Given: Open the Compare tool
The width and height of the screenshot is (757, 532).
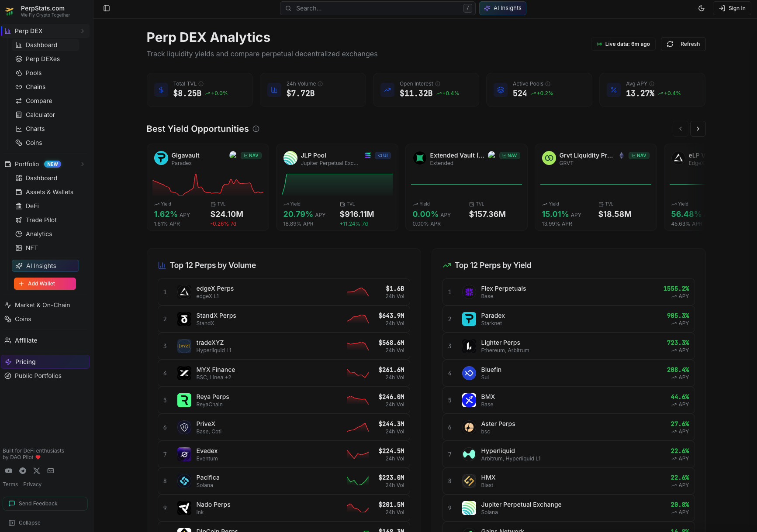Looking at the screenshot, I should (18, 101).
